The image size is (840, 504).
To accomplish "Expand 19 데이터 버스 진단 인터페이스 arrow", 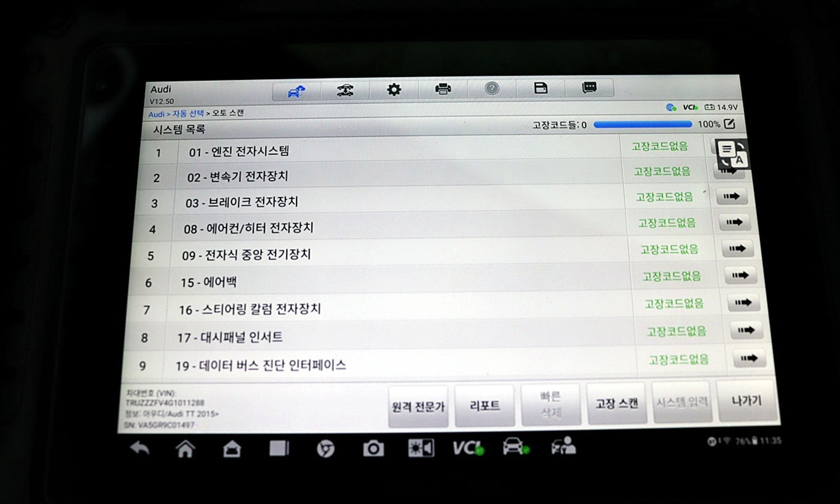I will point(749,358).
